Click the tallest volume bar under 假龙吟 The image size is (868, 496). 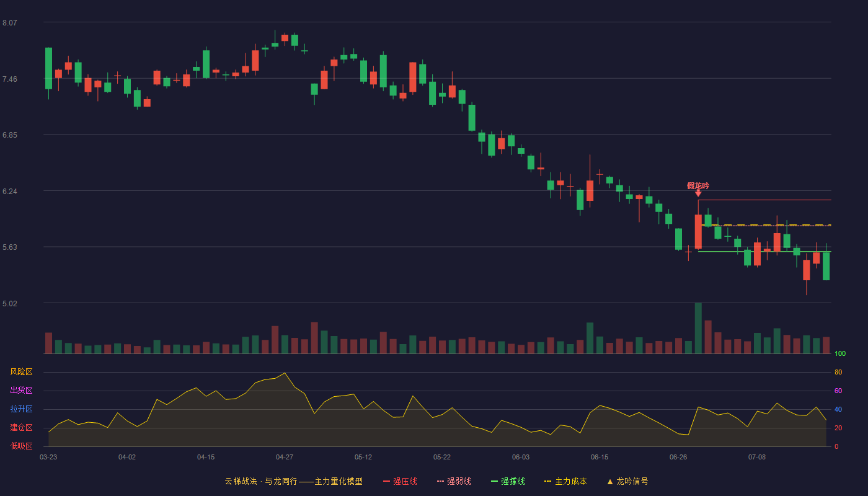pos(698,328)
